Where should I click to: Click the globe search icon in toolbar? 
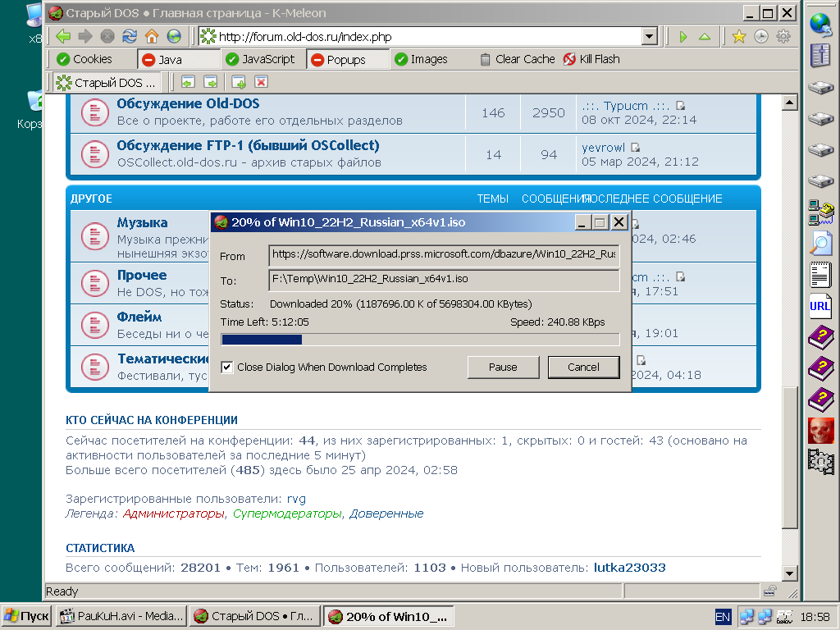click(174, 36)
